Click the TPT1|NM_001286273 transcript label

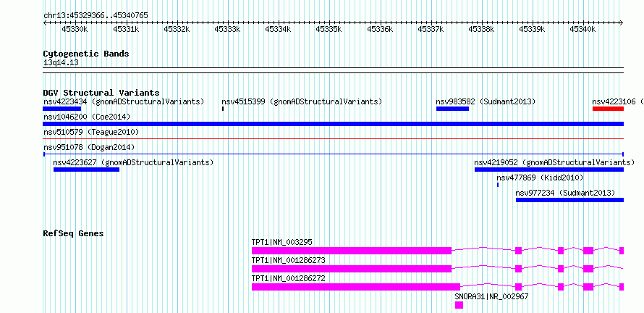[x=289, y=260]
